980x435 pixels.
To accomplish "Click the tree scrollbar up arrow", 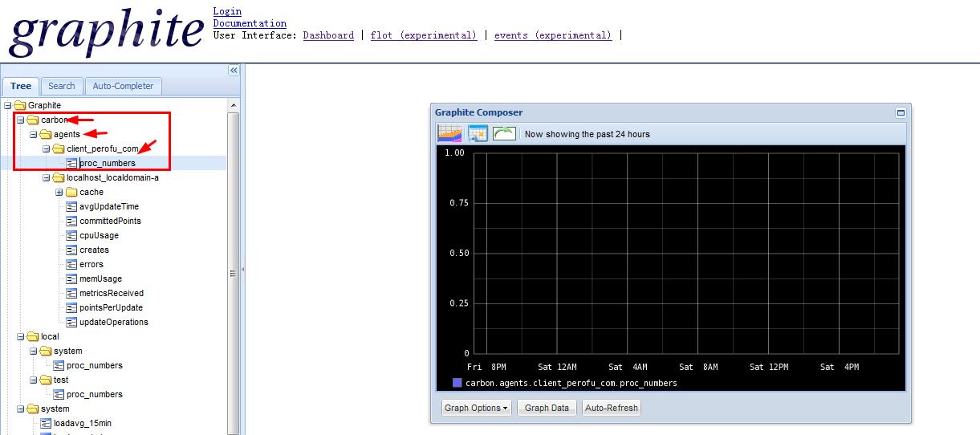I will (234, 105).
